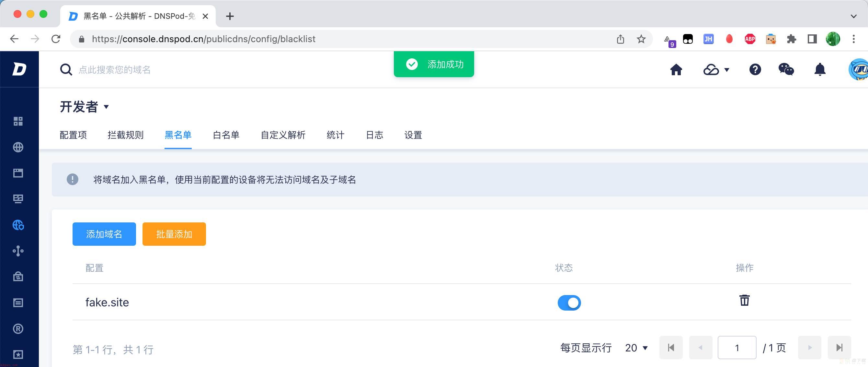Bookmark this page with the star icon
The height and width of the screenshot is (367, 868).
point(641,39)
